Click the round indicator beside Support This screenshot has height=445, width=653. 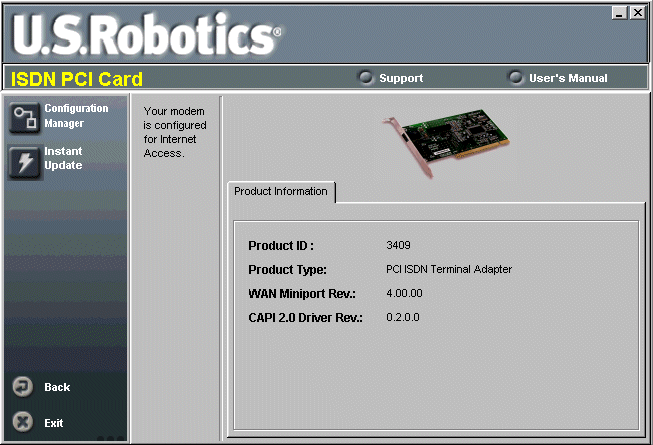click(x=365, y=77)
